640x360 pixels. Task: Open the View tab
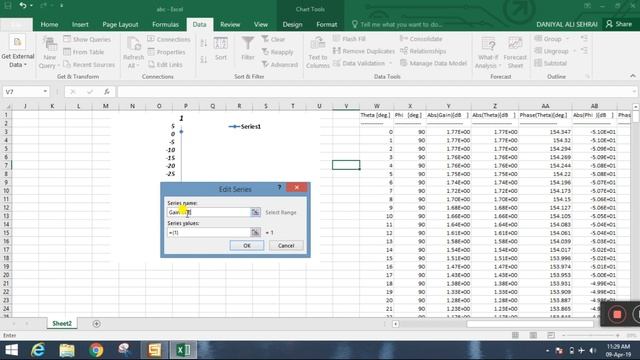click(261, 24)
